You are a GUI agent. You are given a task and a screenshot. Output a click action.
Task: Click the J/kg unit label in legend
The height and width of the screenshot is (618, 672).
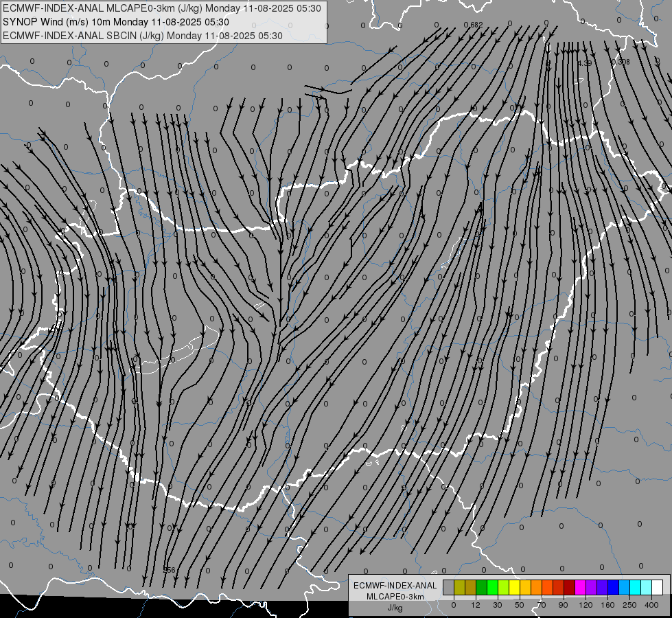click(x=395, y=608)
